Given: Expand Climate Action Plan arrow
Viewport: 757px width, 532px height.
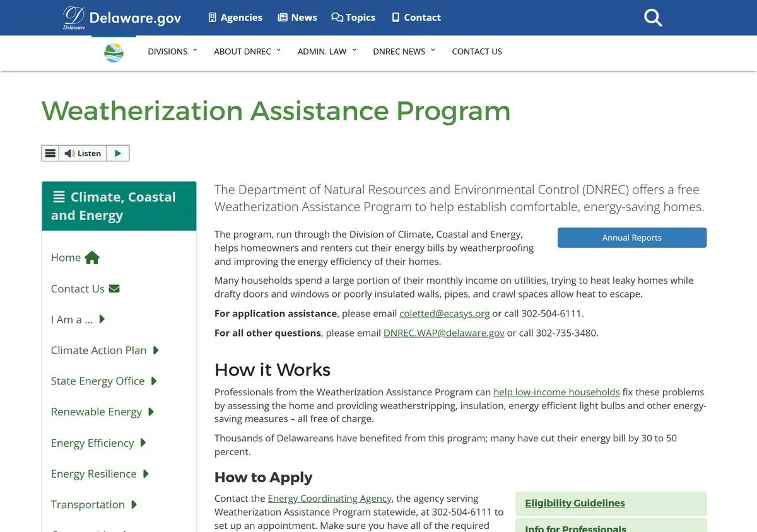Looking at the screenshot, I should click(x=156, y=350).
